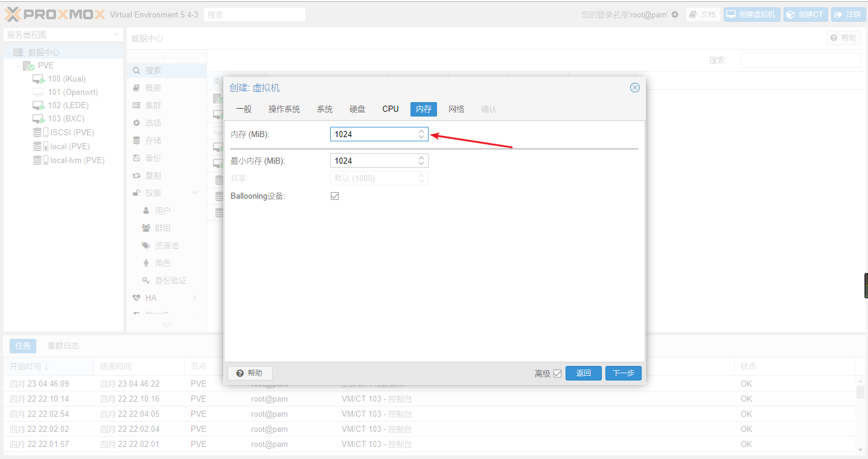
Task: Open the 权限 permissions section
Action: click(167, 193)
